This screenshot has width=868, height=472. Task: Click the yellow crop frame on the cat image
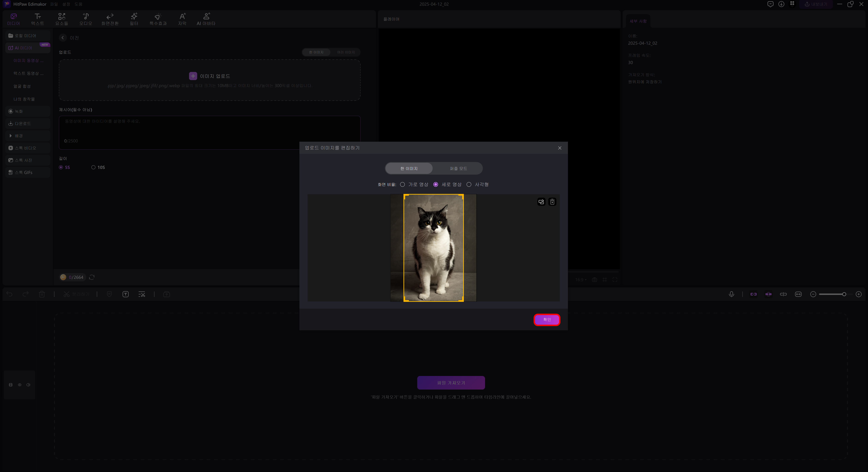tap(433, 248)
